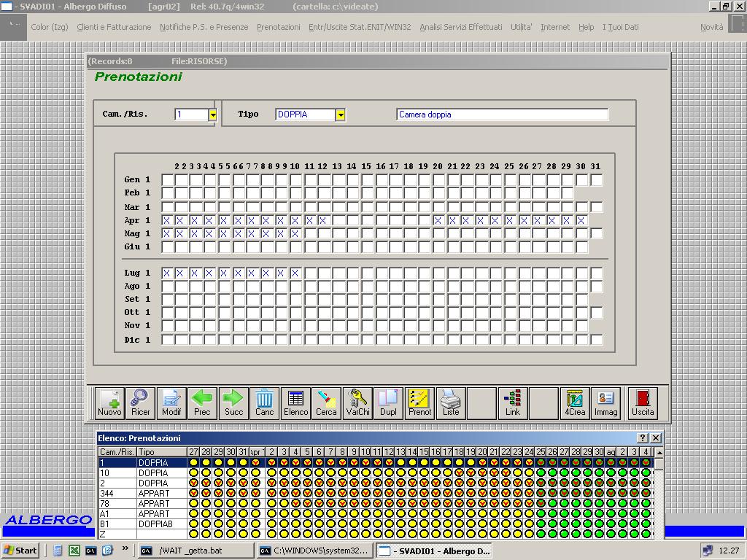Exit with the Uscita red door icon
The image size is (747, 560).
(643, 403)
